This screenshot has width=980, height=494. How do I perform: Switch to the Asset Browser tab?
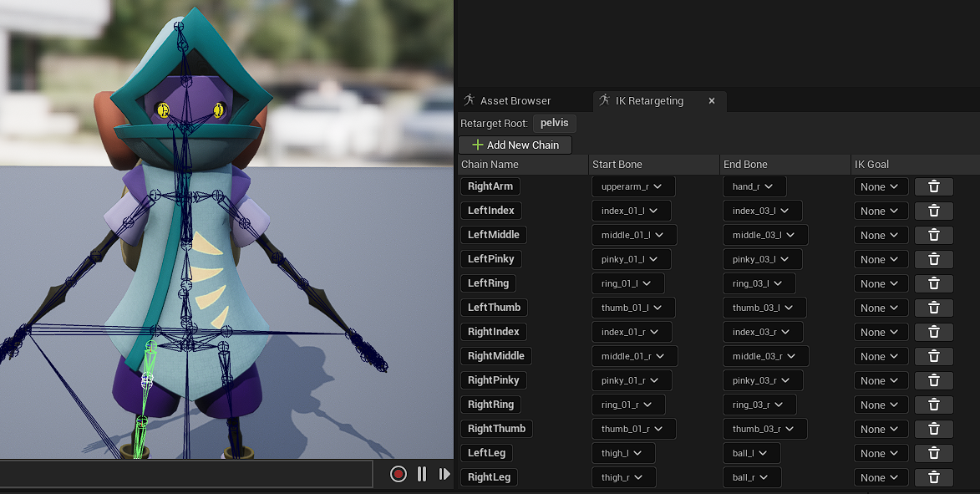pos(507,100)
